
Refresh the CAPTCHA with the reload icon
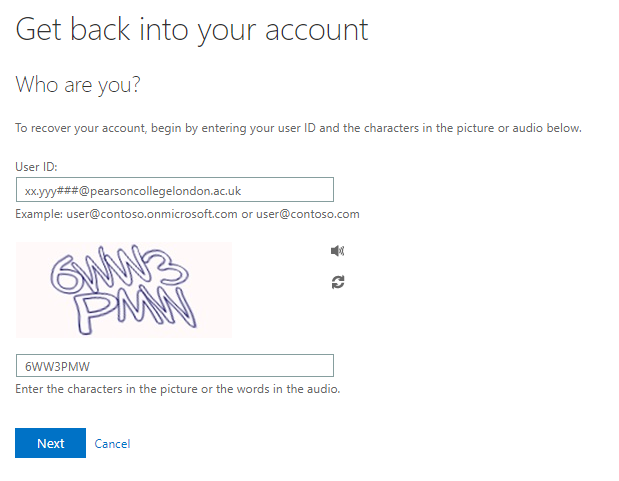[x=338, y=282]
